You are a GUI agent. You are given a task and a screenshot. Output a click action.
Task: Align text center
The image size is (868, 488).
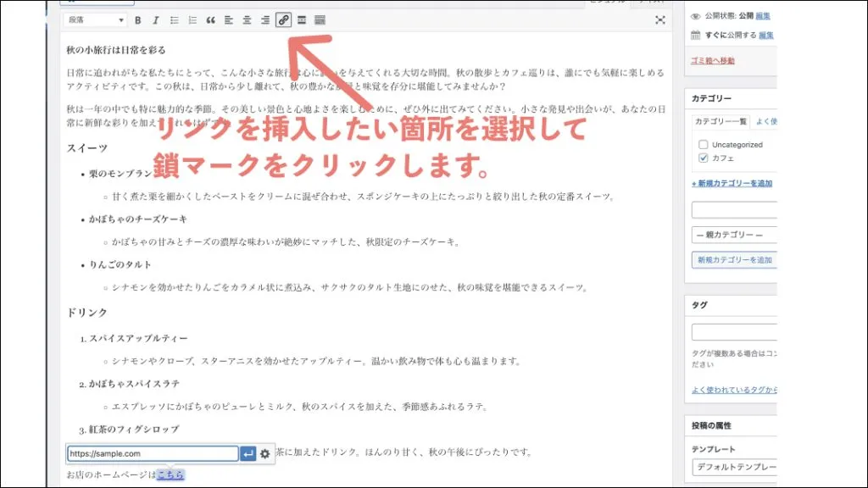point(247,20)
